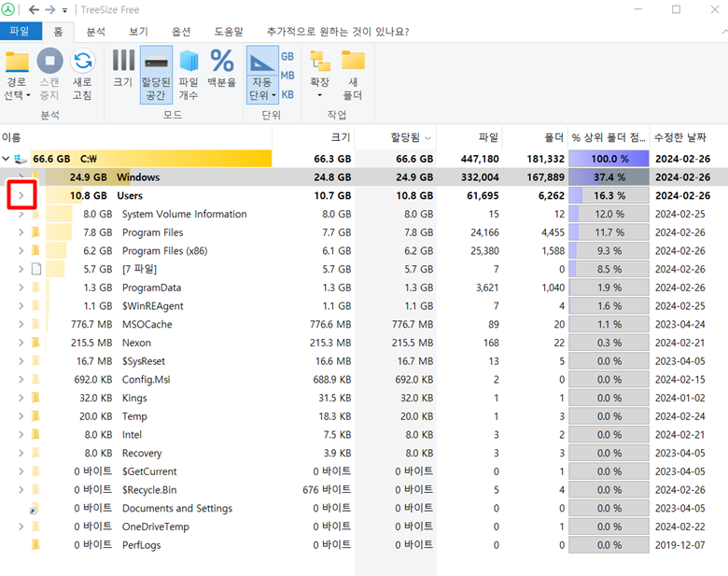This screenshot has height=576, width=728.
Task: Expand the [7 파일] files group
Action: tap(21, 269)
